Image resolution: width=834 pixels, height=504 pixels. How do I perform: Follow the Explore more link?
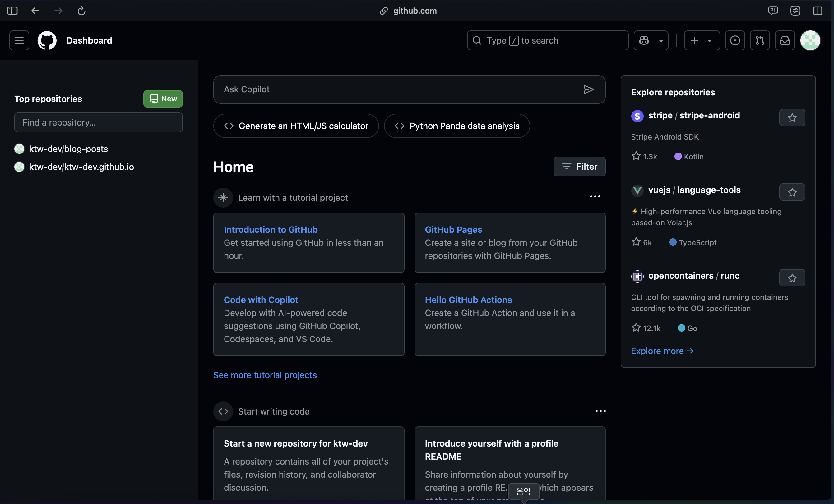[x=662, y=351]
